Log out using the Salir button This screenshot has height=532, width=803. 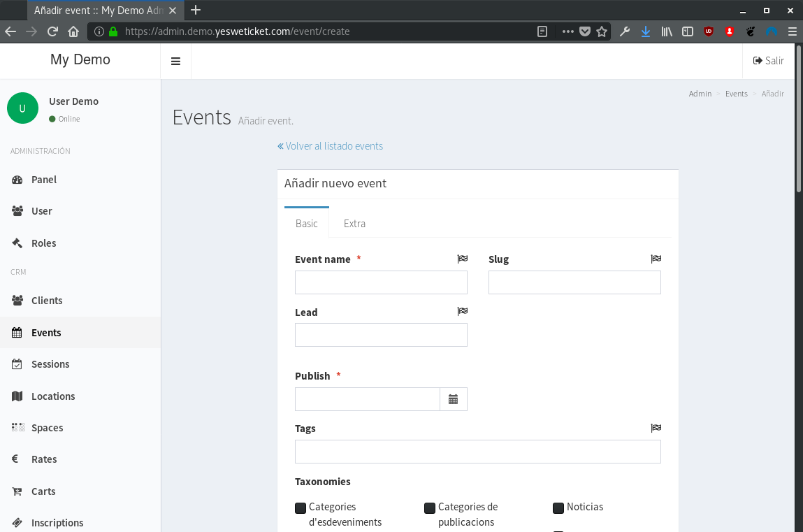[x=768, y=61]
